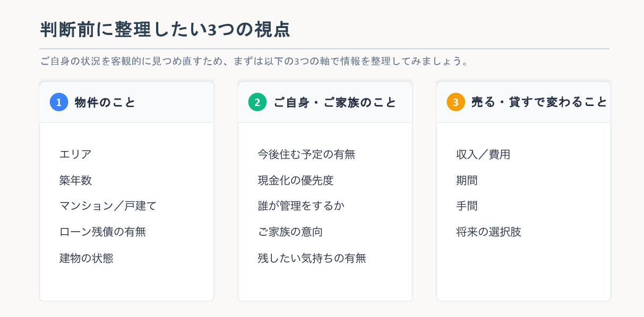Click the 判断前に整理したい3つの視点 heading
The width and height of the screenshot is (644, 317).
(x=165, y=30)
